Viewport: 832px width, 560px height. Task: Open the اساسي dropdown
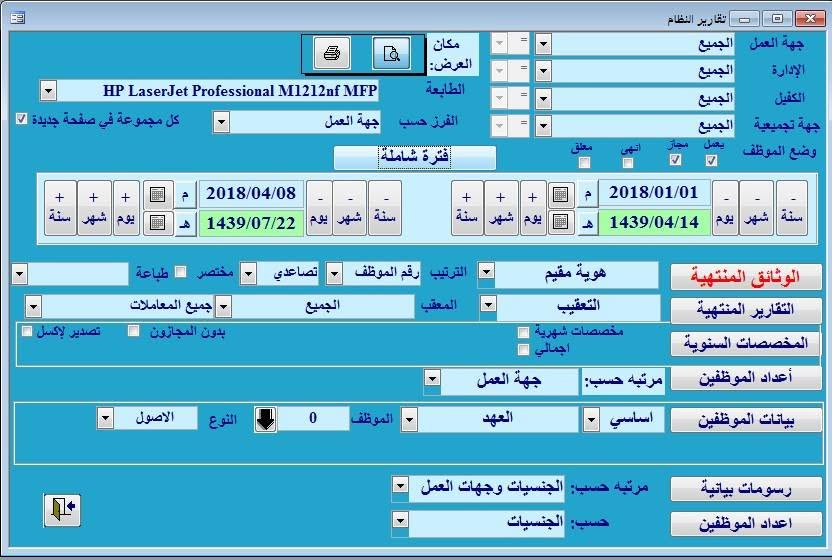[x=591, y=420]
